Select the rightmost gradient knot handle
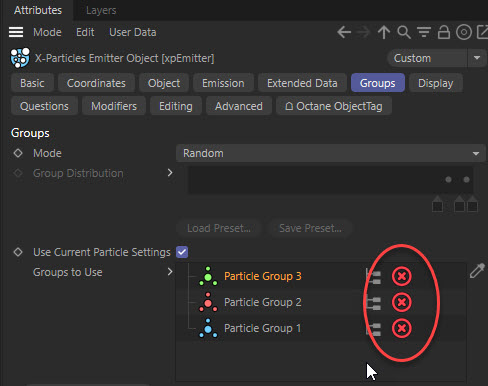Image resolution: width=488 pixels, height=386 pixels. pos(472,204)
